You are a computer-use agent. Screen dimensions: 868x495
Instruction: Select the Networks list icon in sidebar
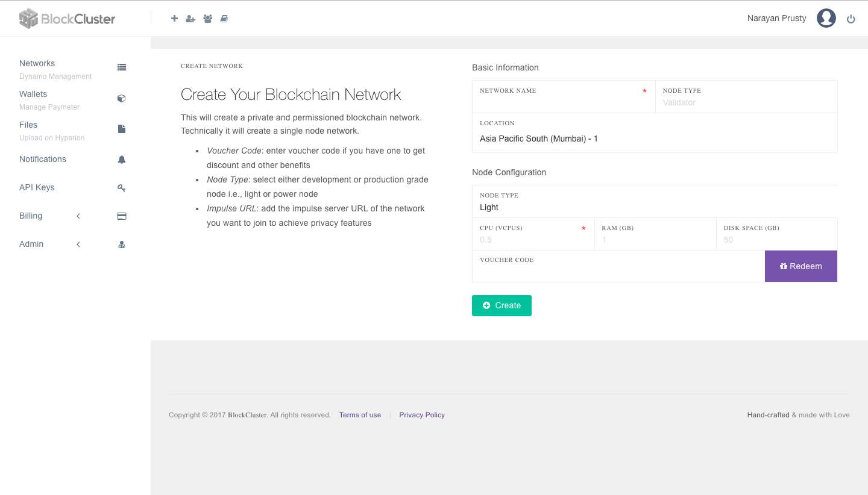[x=122, y=67]
